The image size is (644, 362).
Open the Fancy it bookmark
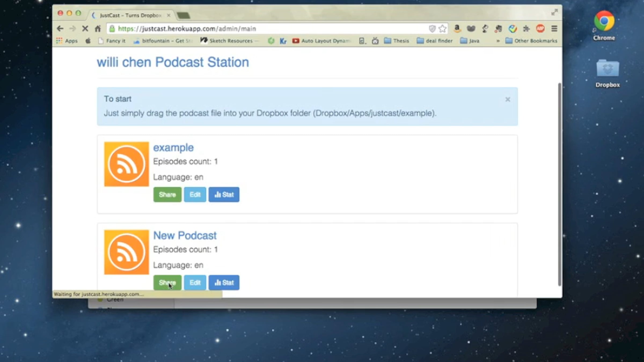[112, 41]
